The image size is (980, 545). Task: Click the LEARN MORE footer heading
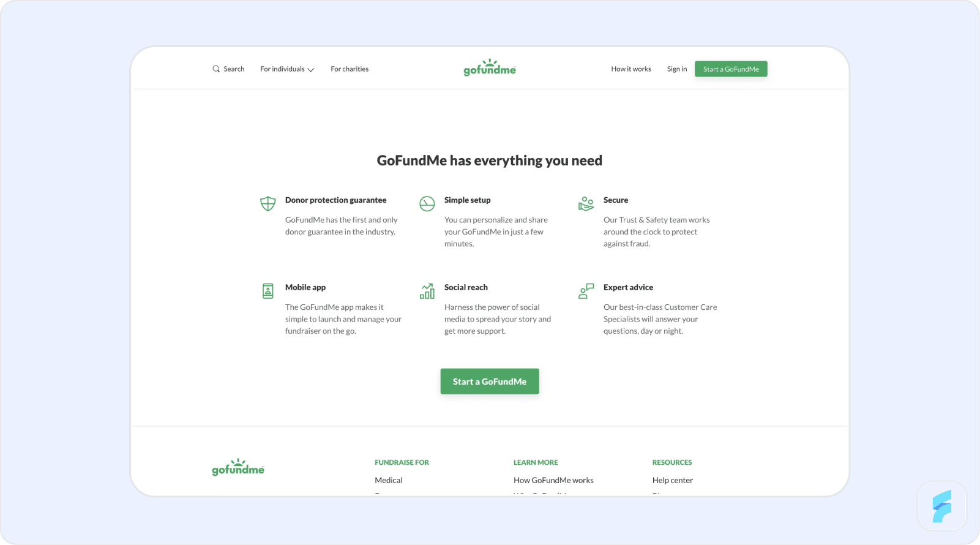tap(536, 462)
